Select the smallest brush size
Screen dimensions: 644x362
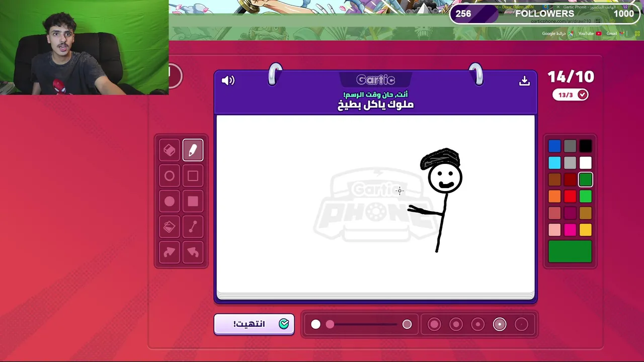[521, 324]
